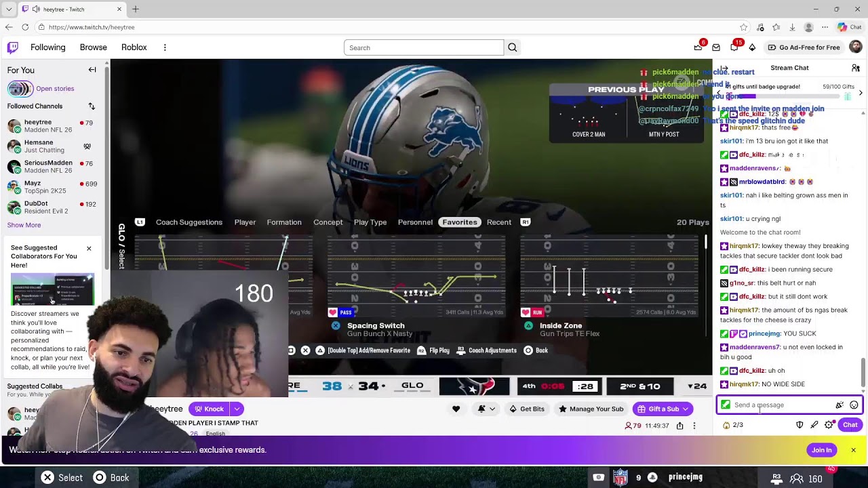Open Mayz channel in sidebar

click(x=51, y=187)
